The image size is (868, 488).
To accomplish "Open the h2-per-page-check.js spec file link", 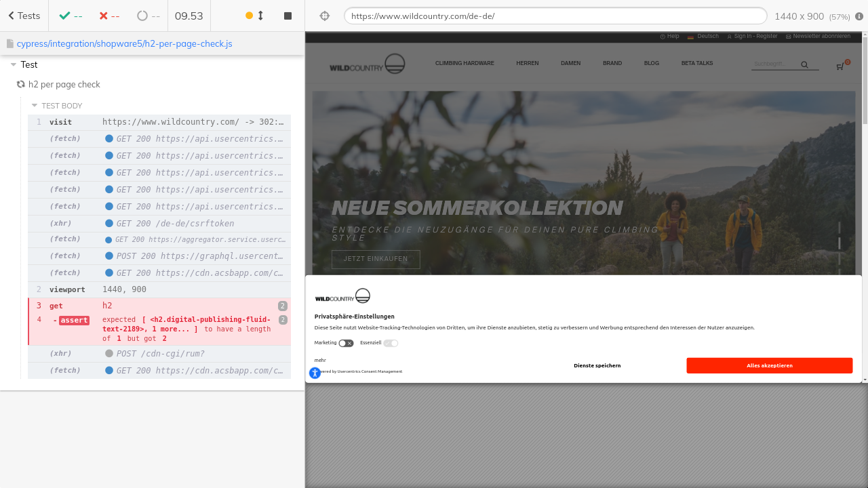I will [124, 43].
